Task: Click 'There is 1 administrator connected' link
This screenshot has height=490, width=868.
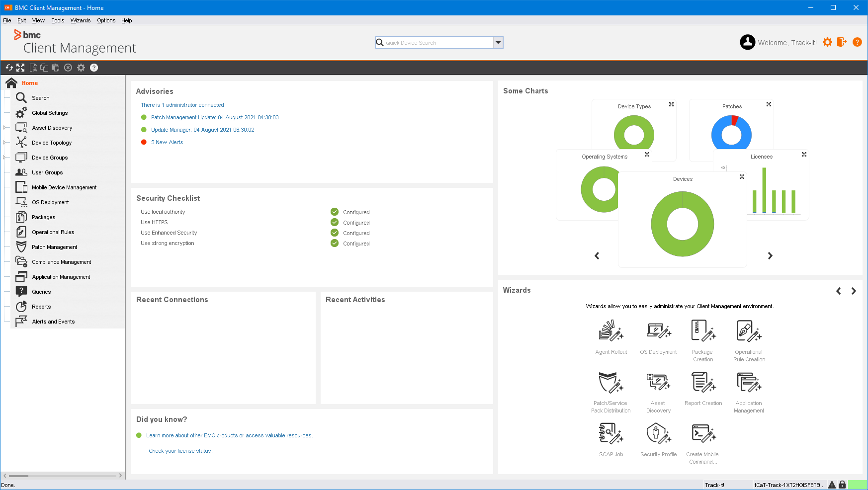Action: click(182, 105)
